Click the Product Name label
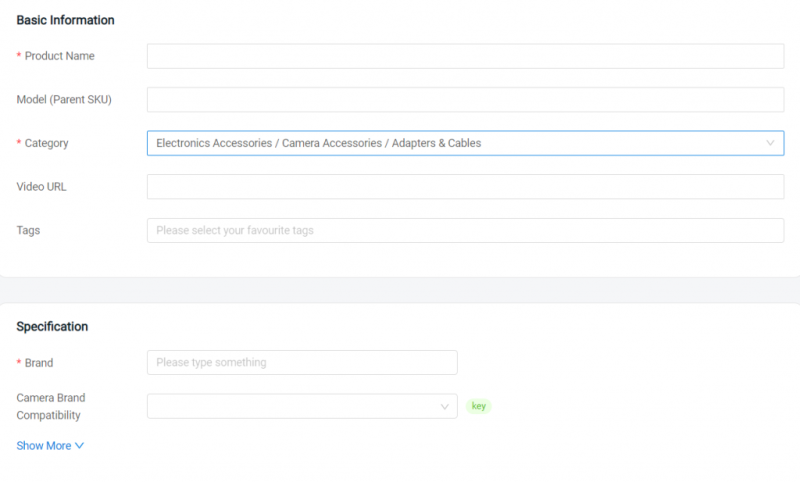 click(59, 56)
